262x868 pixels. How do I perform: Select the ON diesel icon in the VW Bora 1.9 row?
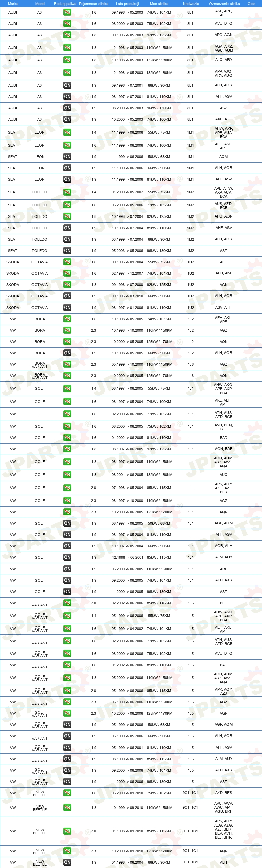point(67,353)
